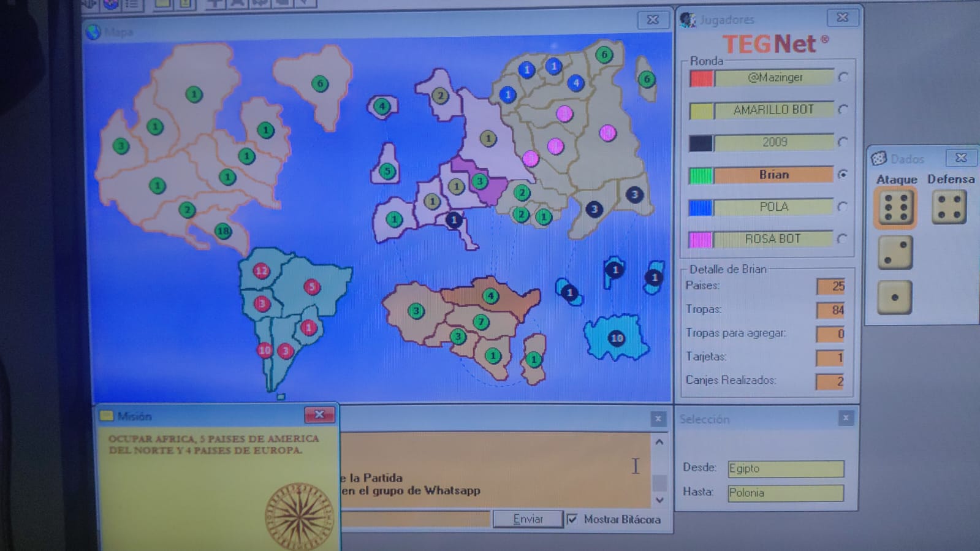Screen dimensions: 980x551
Task: Select the radio button next to @Mazinger
Action: coord(843,77)
